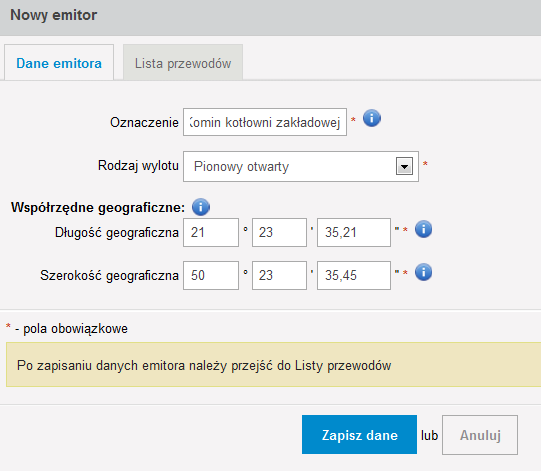The image size is (541, 471).
Task: Click the Rodzaj wylotu label
Action: [x=138, y=166]
